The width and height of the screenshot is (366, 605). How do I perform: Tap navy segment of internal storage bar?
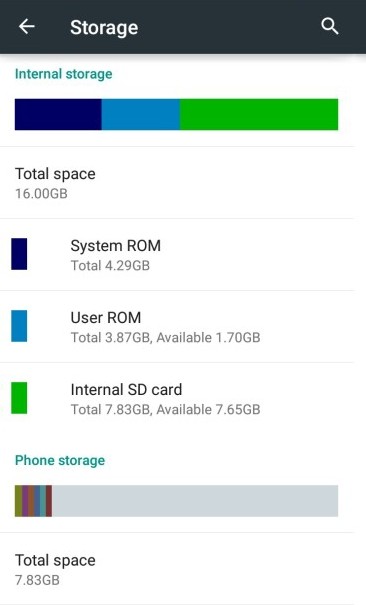pos(58,114)
